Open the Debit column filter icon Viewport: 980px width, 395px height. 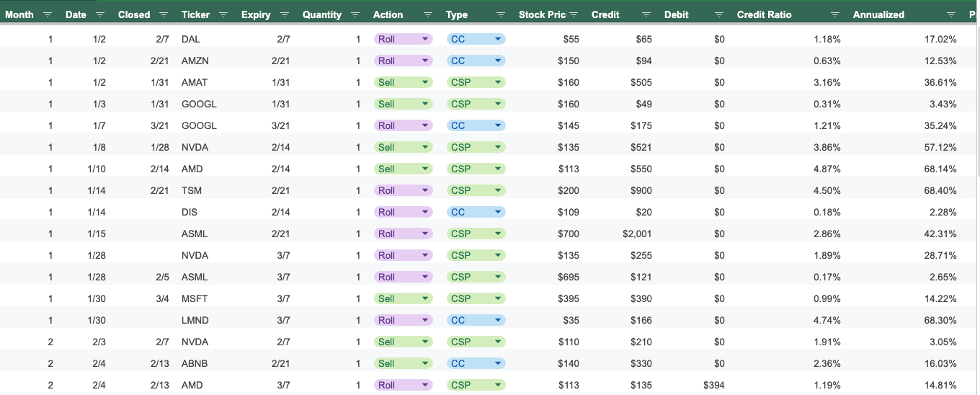719,14
